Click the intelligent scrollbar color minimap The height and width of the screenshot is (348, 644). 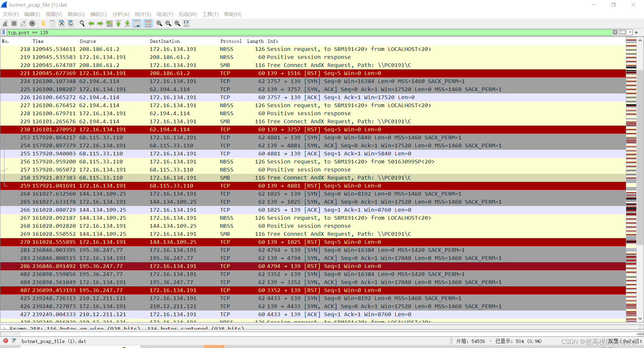click(x=631, y=180)
